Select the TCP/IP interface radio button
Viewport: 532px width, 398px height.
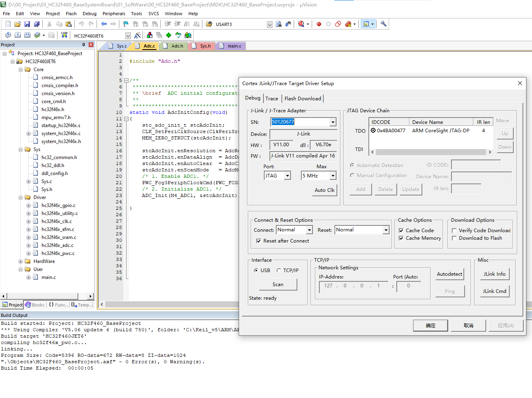coord(279,271)
